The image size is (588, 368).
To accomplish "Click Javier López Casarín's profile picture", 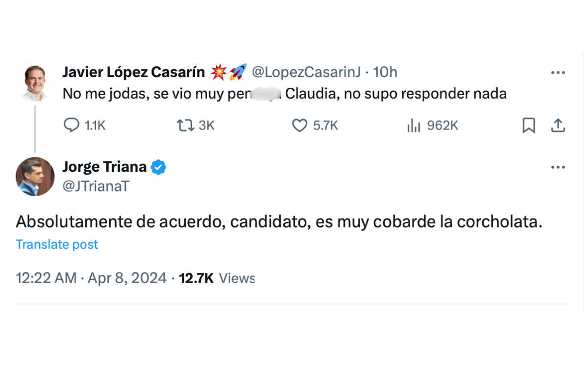I will 35,82.
